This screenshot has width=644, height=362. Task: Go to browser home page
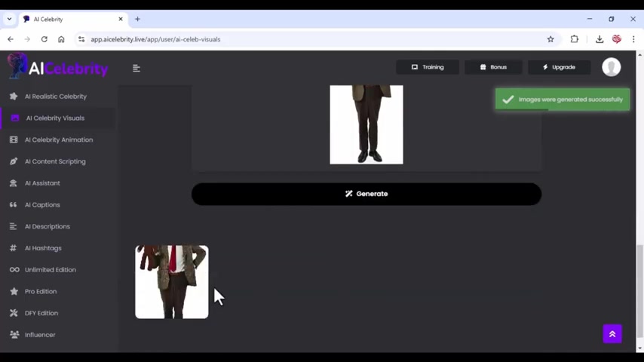tap(61, 39)
